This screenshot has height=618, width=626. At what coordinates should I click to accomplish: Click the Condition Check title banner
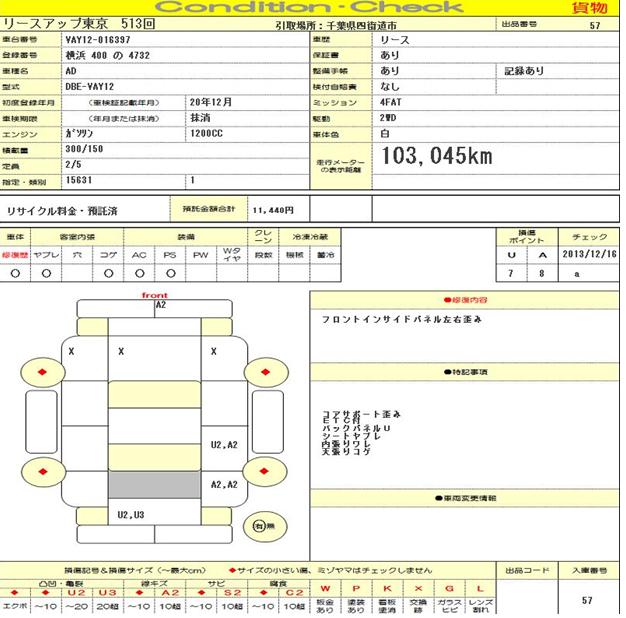[312, 7]
